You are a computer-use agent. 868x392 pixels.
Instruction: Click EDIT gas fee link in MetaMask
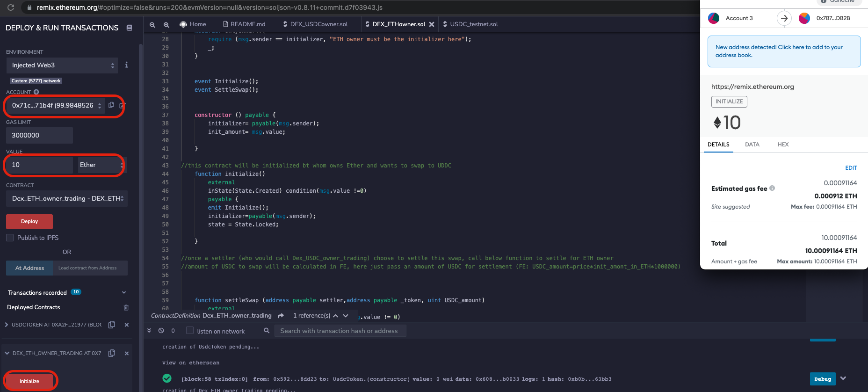pos(851,168)
